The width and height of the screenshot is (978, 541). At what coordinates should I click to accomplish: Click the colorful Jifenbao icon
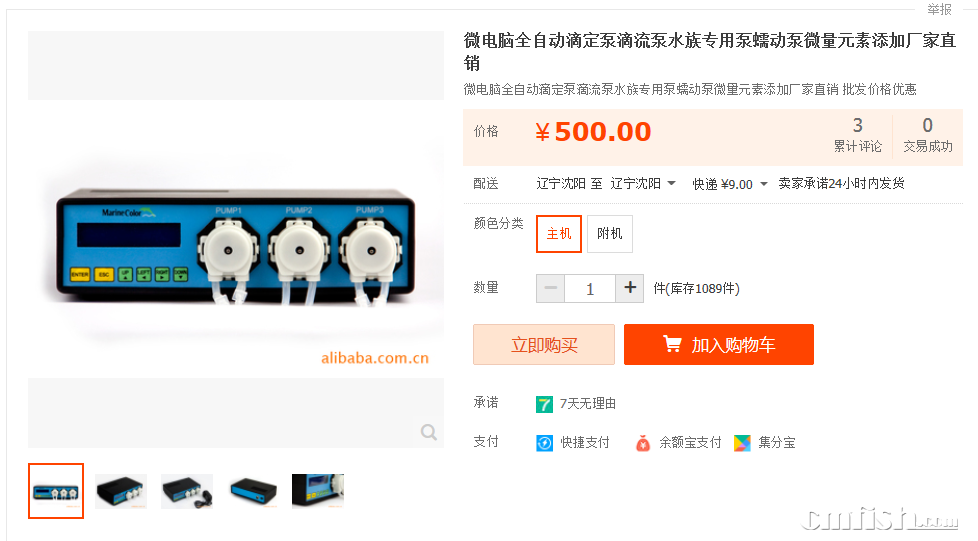click(742, 443)
